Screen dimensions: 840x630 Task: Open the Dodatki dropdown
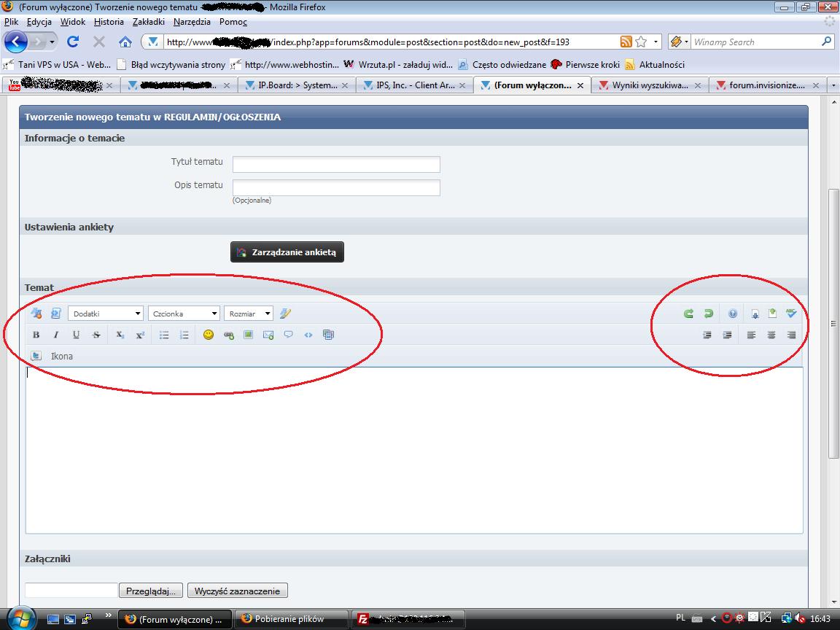click(106, 314)
